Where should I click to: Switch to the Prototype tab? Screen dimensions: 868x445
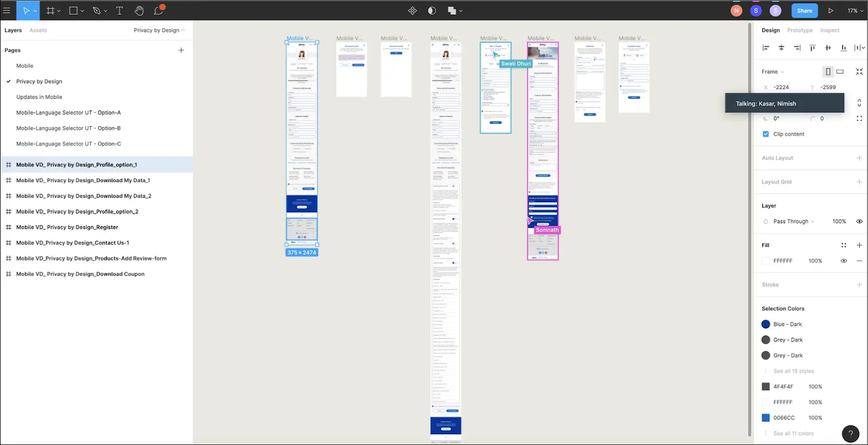pos(800,30)
